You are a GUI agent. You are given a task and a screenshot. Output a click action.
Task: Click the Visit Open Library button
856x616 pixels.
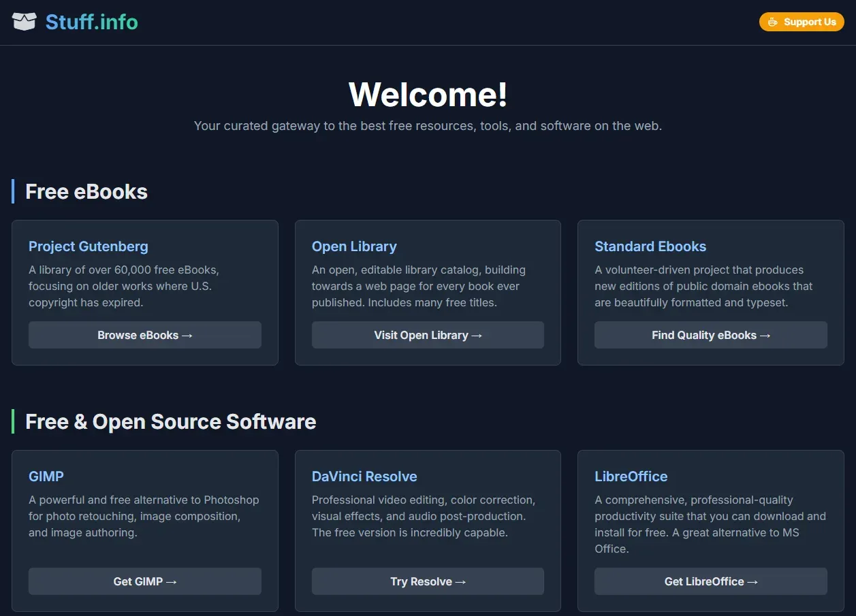point(428,335)
